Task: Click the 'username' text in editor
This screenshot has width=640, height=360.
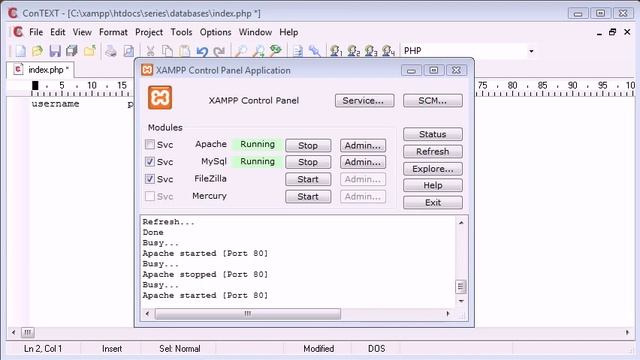Action: pos(56,104)
